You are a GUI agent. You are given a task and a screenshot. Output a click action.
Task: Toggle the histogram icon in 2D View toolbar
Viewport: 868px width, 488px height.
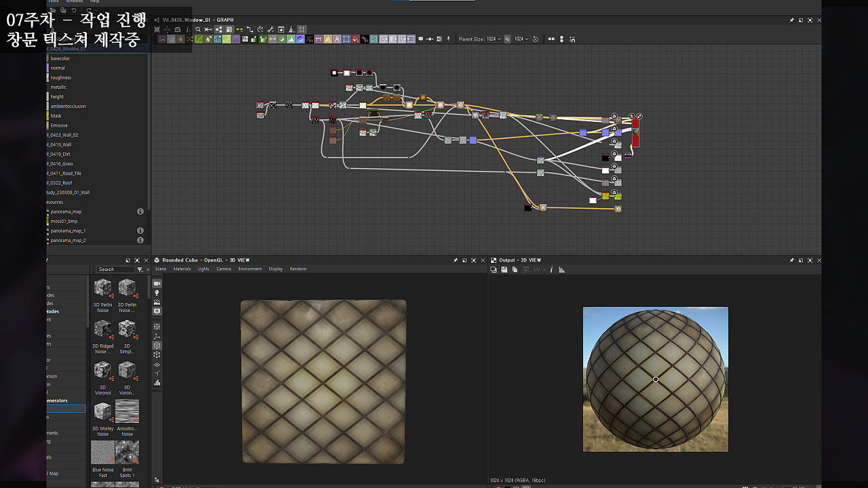pyautogui.click(x=561, y=270)
